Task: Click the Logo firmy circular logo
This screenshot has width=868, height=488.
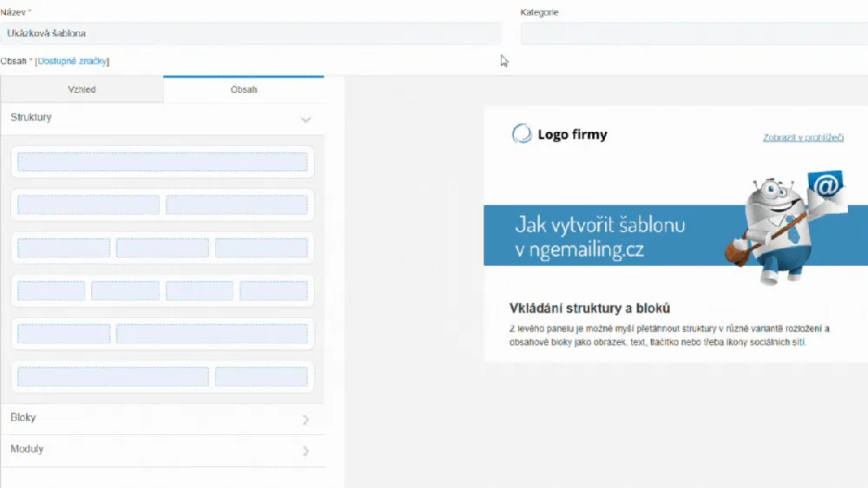Action: [x=522, y=134]
